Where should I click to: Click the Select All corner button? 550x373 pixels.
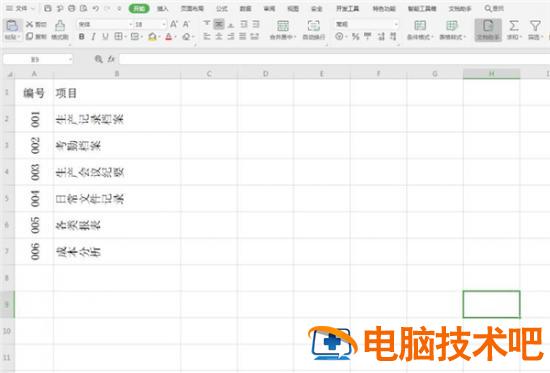[9, 74]
